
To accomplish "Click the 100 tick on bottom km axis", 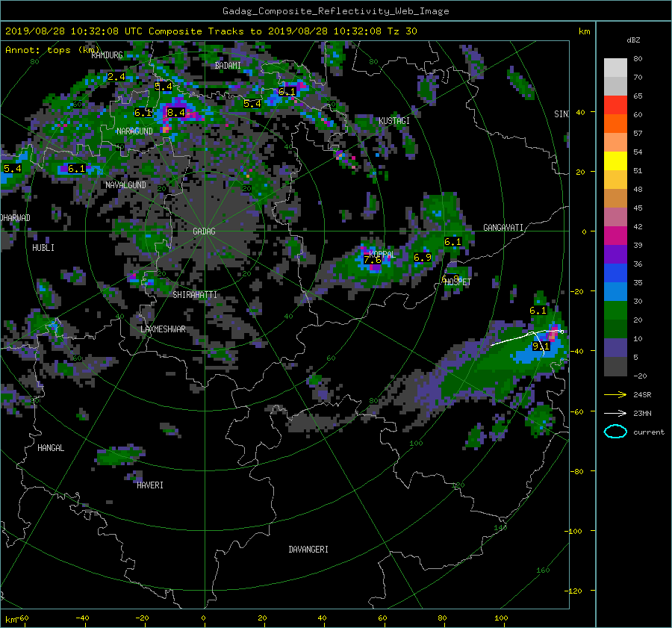I will 501,618.
